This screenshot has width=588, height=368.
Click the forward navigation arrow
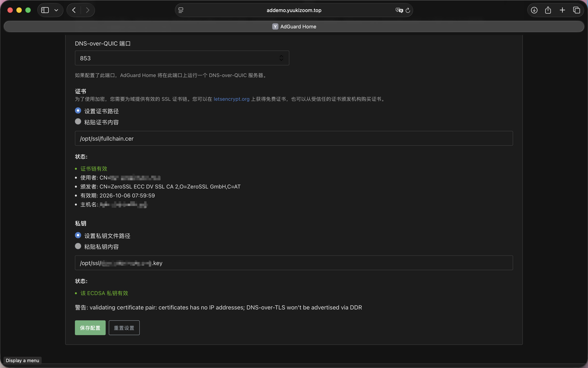pyautogui.click(x=88, y=10)
